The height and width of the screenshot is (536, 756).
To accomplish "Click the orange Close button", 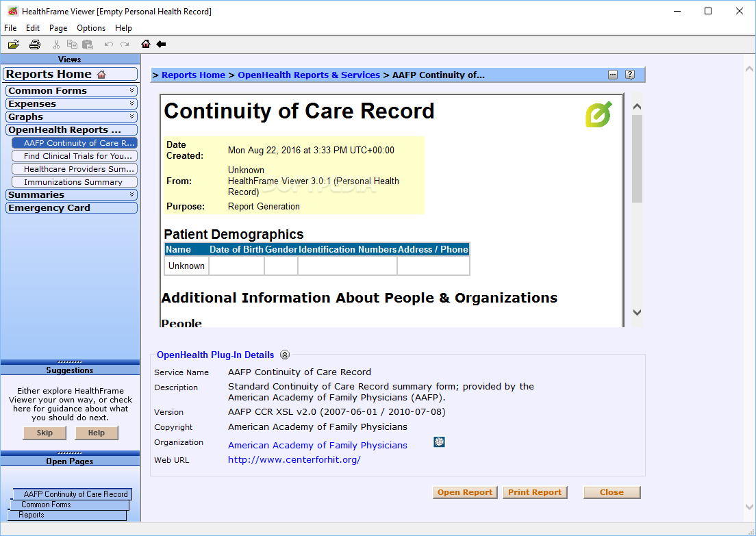I will point(612,492).
